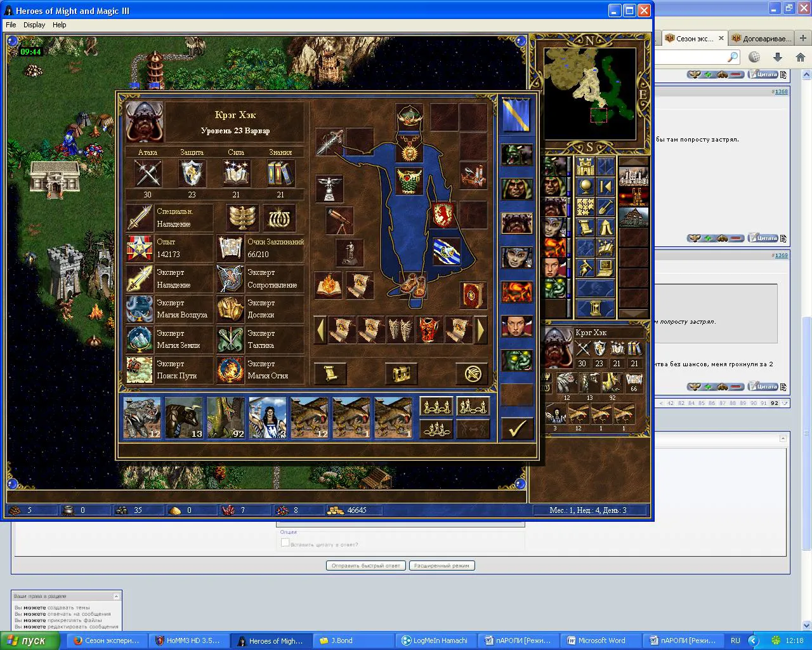
Task: Pick the red breastplate in backpack
Action: pyautogui.click(x=429, y=330)
